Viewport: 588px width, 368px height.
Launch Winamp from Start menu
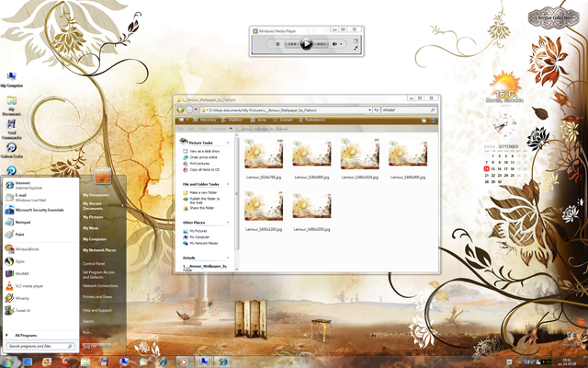40,298
